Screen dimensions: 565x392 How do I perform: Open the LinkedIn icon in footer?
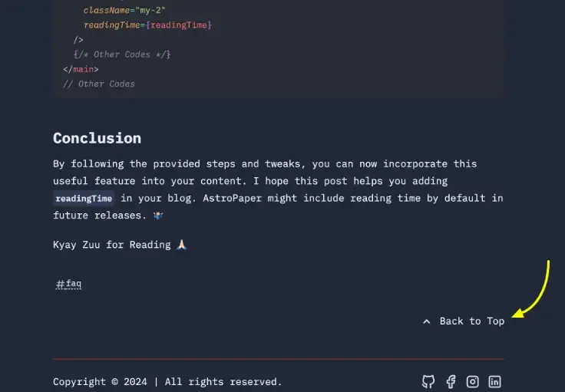pos(495,381)
